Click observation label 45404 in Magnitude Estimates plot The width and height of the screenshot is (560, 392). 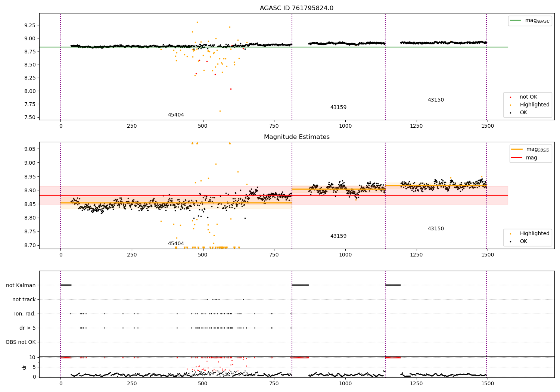pyautogui.click(x=176, y=244)
